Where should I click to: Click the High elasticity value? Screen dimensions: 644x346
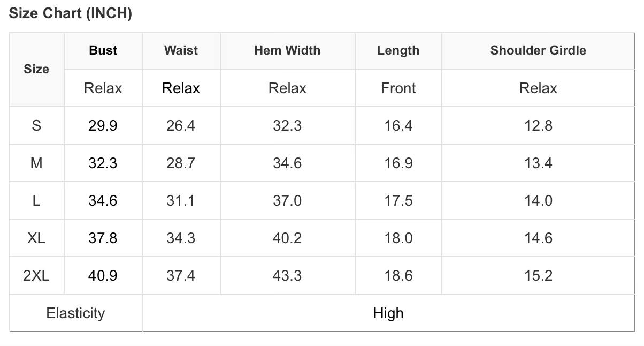[388, 313]
